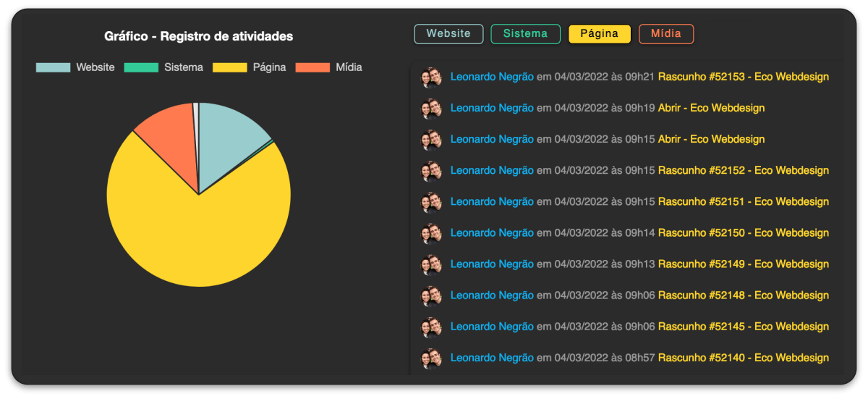Click Leonardo Negrão name in 09h19 row

[x=492, y=108]
